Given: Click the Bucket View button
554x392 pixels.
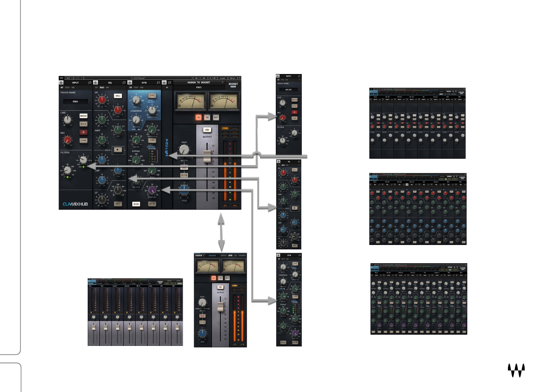Looking at the screenshot, I should [x=233, y=85].
